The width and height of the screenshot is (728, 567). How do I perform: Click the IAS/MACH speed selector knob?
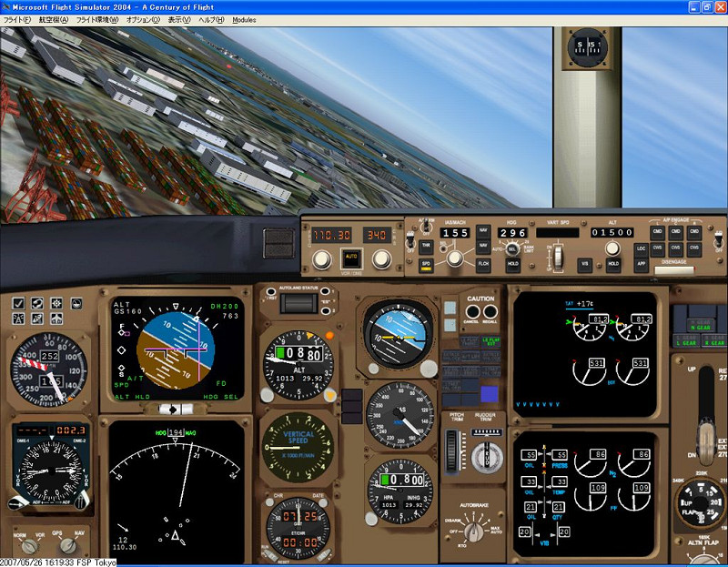pos(454,258)
